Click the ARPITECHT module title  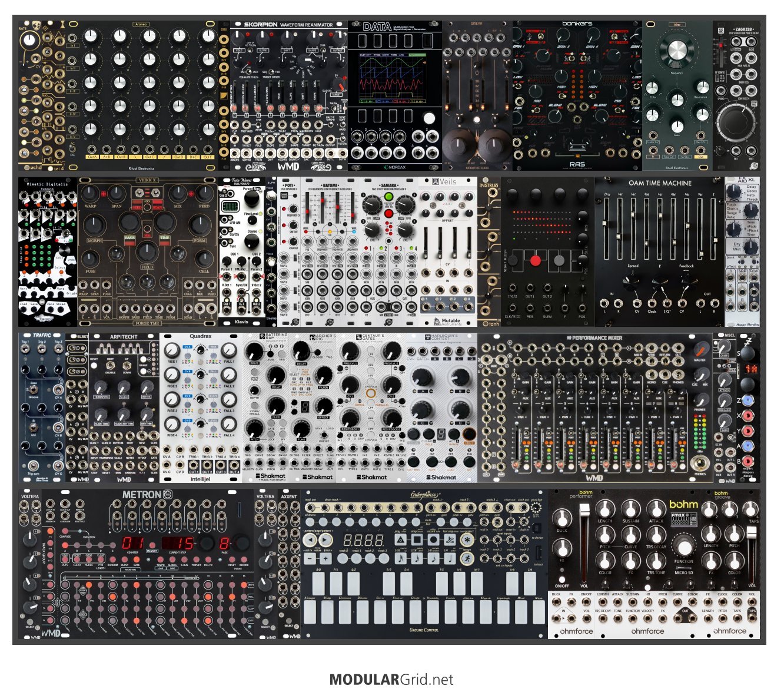[124, 337]
